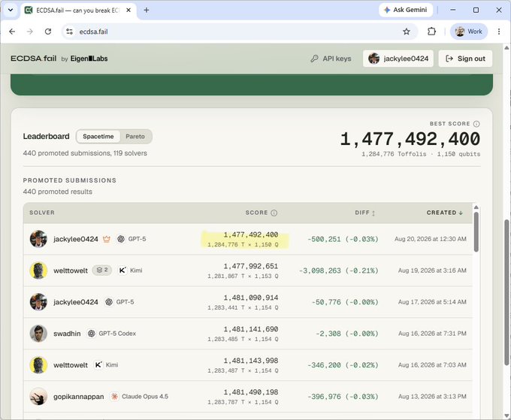Click GPT-5 icon in the 1,481,090,914 row
Viewport: 511px width, 420px height.
[109, 302]
